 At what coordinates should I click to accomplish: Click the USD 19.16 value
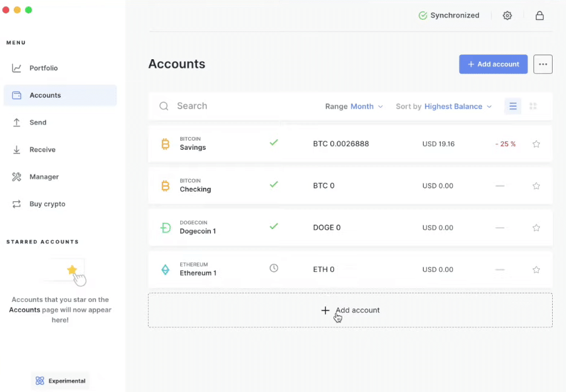[438, 144]
